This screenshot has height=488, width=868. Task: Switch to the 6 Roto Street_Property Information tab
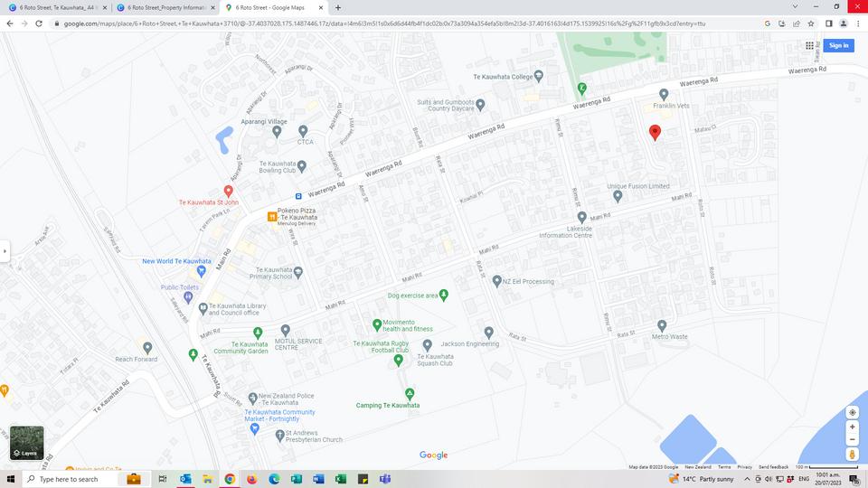click(x=165, y=8)
